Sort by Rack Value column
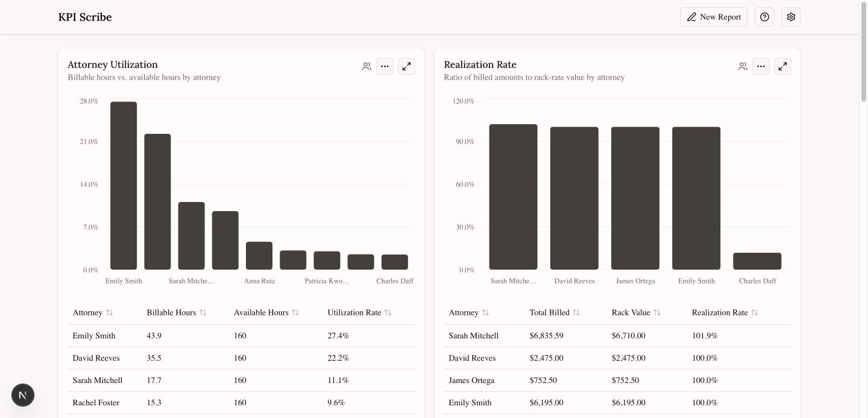868x418 pixels. (x=636, y=312)
